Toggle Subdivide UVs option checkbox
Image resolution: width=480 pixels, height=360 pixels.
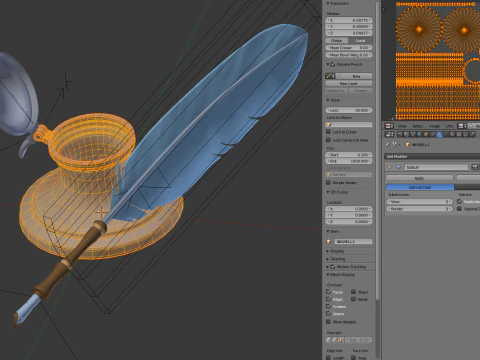459,201
